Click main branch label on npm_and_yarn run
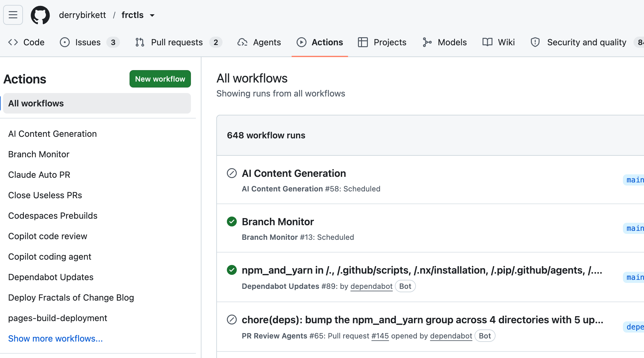Screen dimensions: 644x358 coord(634,277)
